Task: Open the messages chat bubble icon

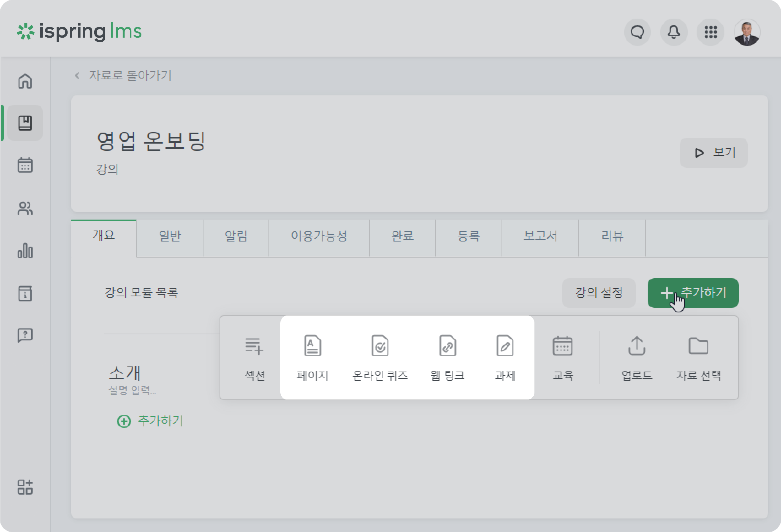Action: pyautogui.click(x=637, y=32)
